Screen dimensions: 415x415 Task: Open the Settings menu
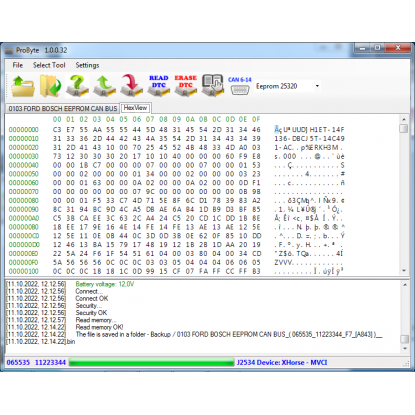(87, 65)
